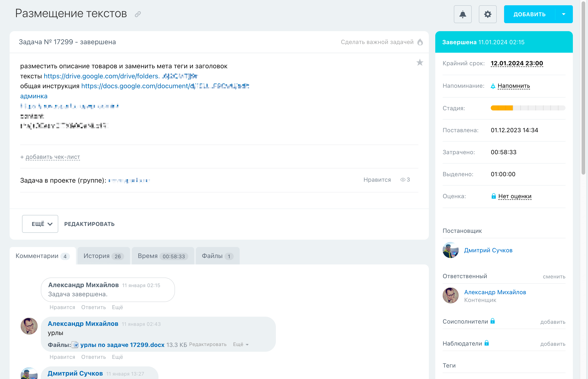Viewport: 588px width, 379px height.
Task: Mark task important with flame icon
Action: (420, 42)
